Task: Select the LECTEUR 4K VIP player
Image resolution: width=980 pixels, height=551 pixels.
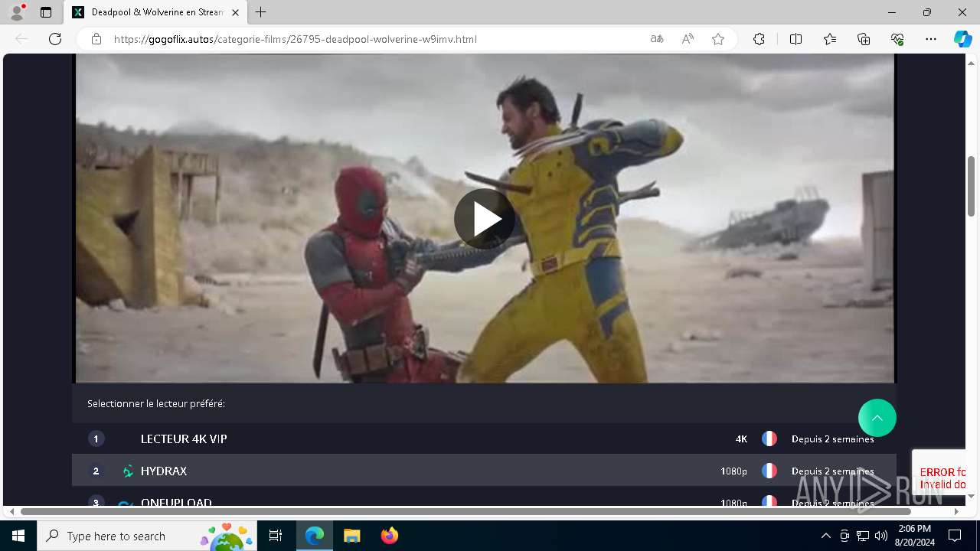Action: (484, 439)
